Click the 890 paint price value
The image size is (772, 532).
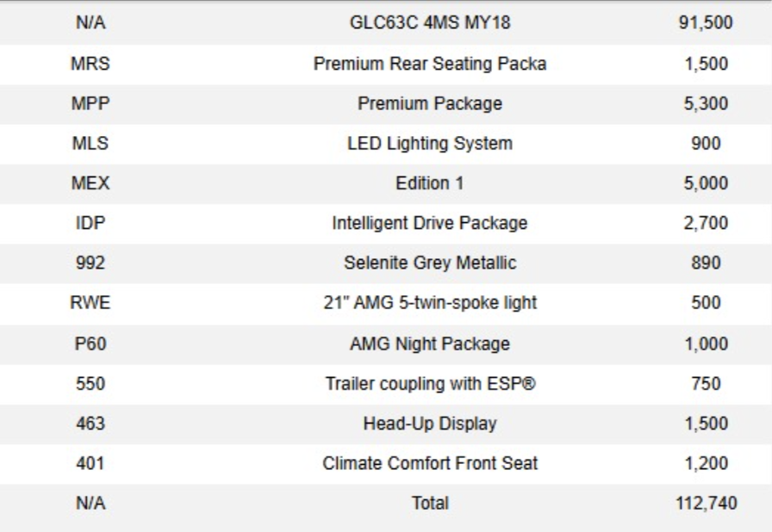coord(706,263)
